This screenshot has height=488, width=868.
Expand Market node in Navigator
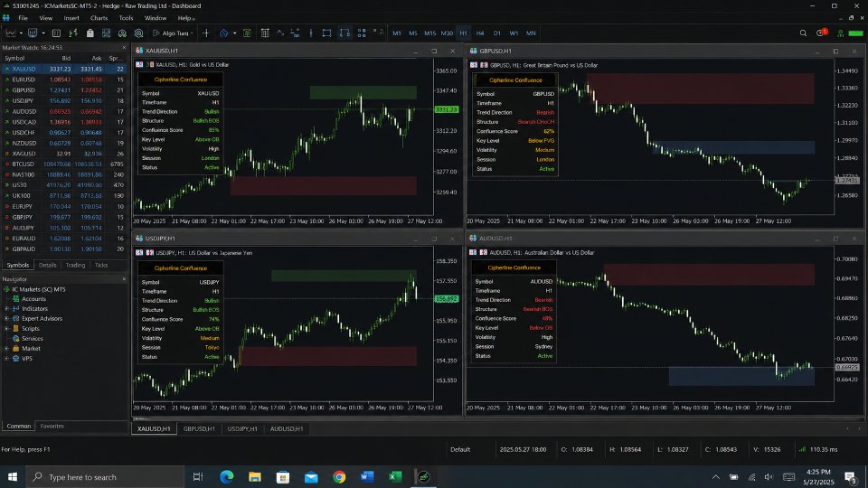point(6,349)
